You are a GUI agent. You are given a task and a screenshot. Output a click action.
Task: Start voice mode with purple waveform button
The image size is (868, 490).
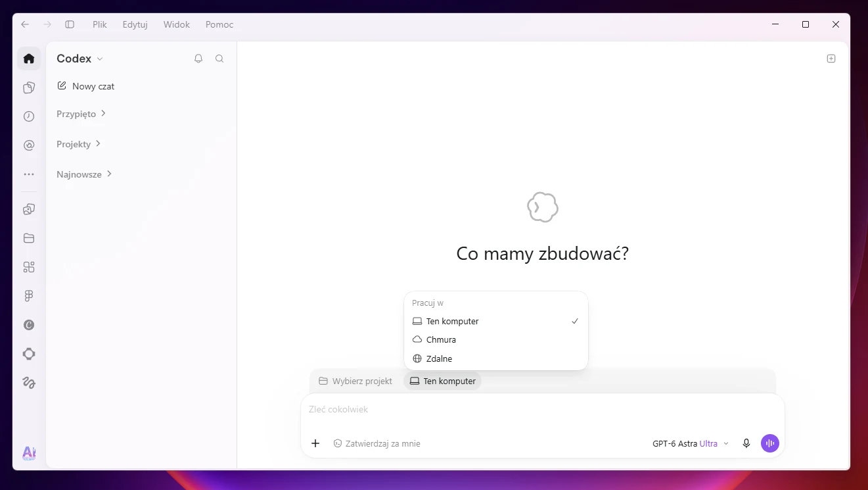(770, 443)
